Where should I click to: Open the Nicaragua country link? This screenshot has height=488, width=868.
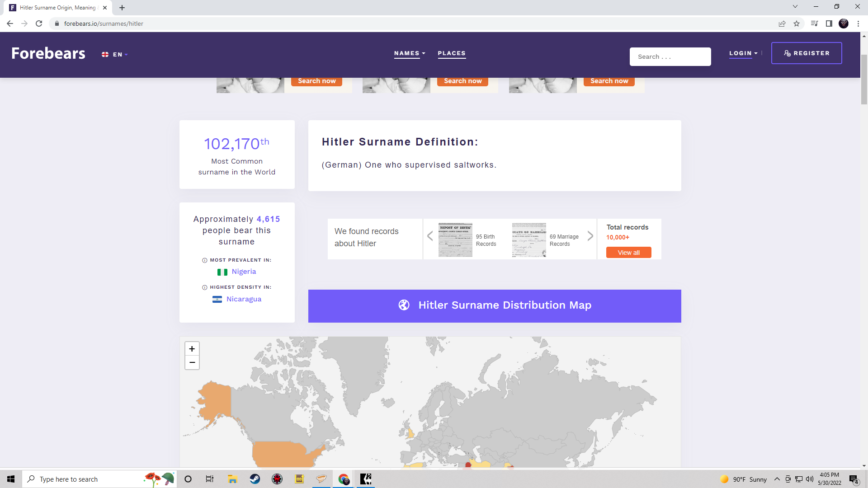coord(244,299)
